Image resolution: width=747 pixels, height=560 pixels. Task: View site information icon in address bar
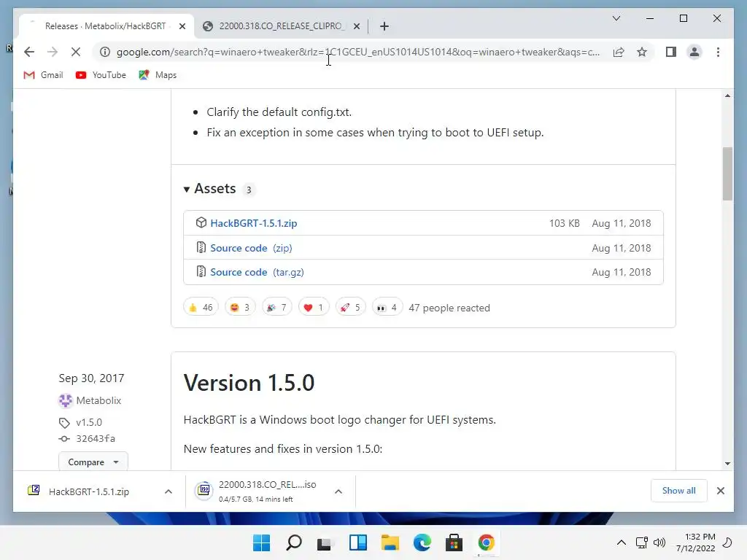(105, 52)
